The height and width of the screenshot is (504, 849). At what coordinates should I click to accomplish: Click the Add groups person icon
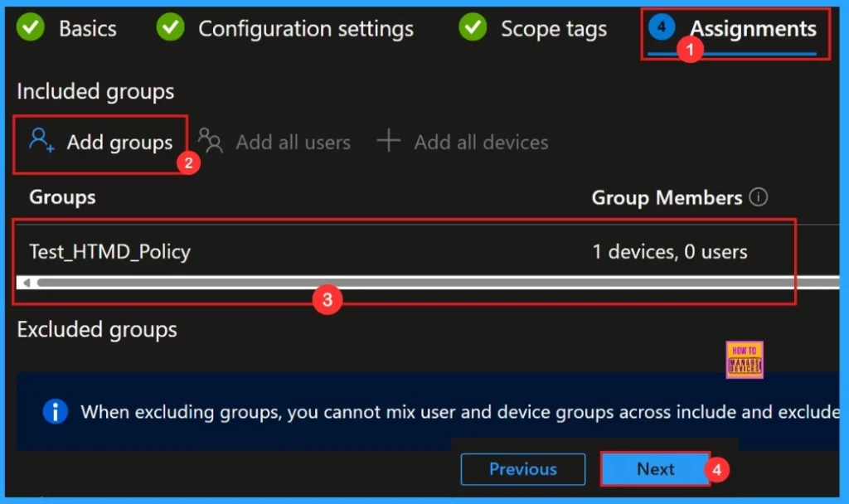(x=41, y=140)
